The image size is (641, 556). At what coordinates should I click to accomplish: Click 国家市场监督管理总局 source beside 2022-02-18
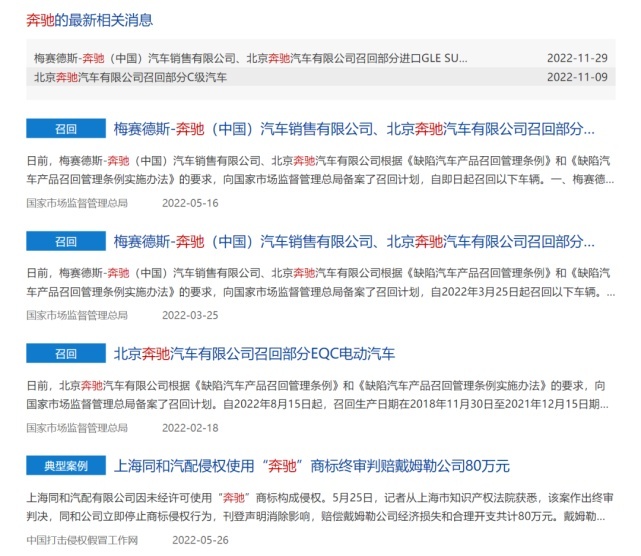click(x=77, y=428)
